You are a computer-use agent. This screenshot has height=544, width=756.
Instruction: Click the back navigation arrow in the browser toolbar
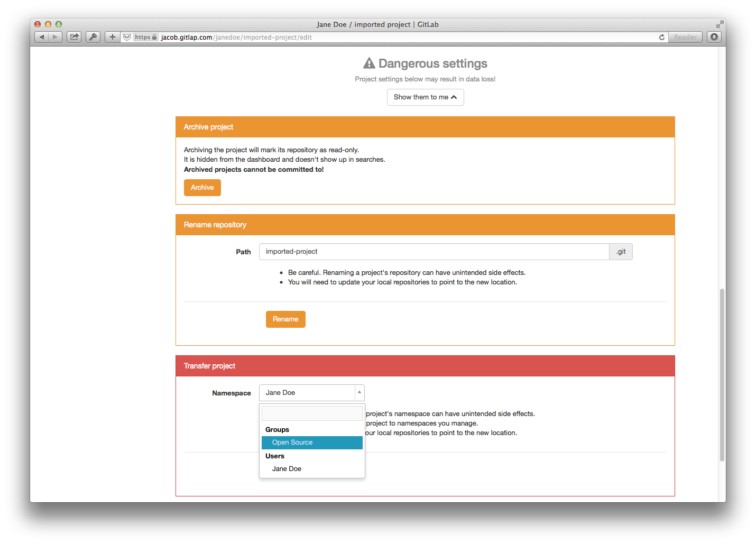41,37
